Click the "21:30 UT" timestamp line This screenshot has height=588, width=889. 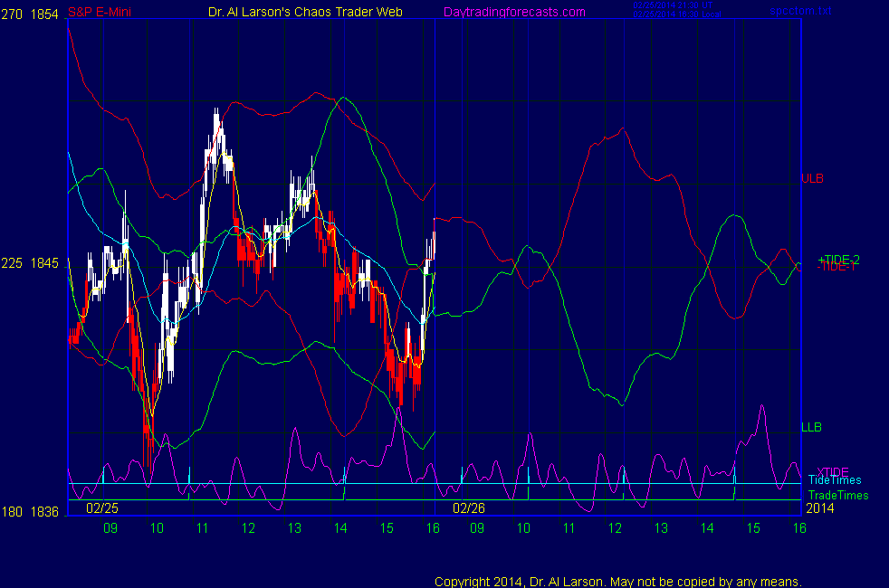tap(673, 5)
